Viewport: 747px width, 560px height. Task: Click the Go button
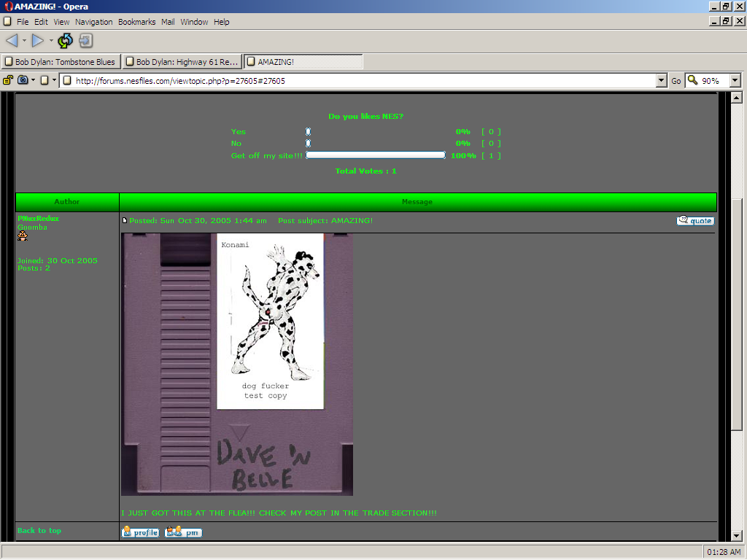pos(676,81)
